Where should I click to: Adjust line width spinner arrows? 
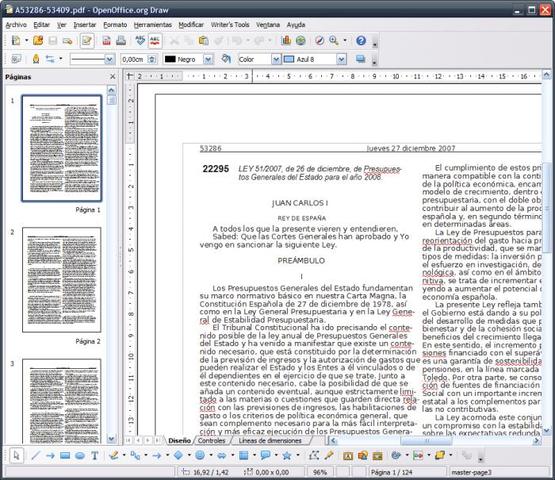[152, 59]
